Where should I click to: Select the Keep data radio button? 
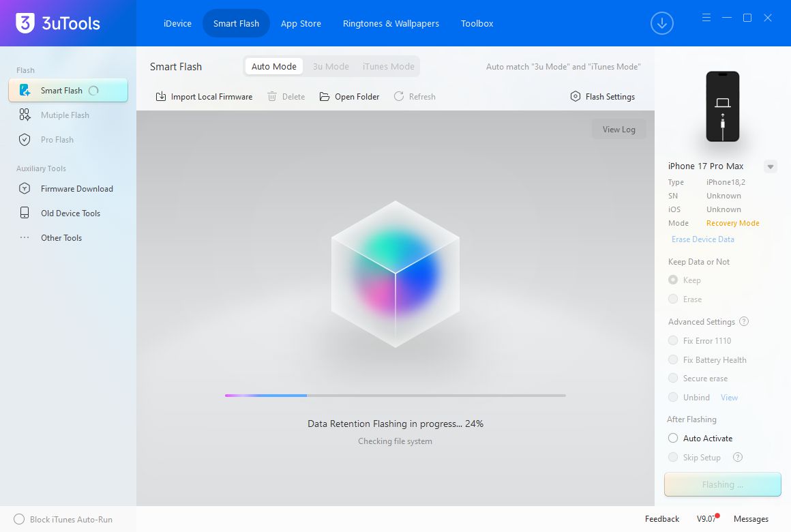673,280
